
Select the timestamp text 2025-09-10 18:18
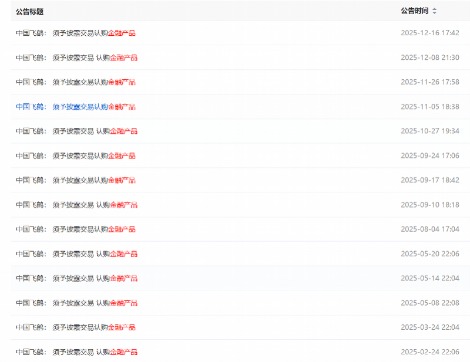pyautogui.click(x=430, y=204)
